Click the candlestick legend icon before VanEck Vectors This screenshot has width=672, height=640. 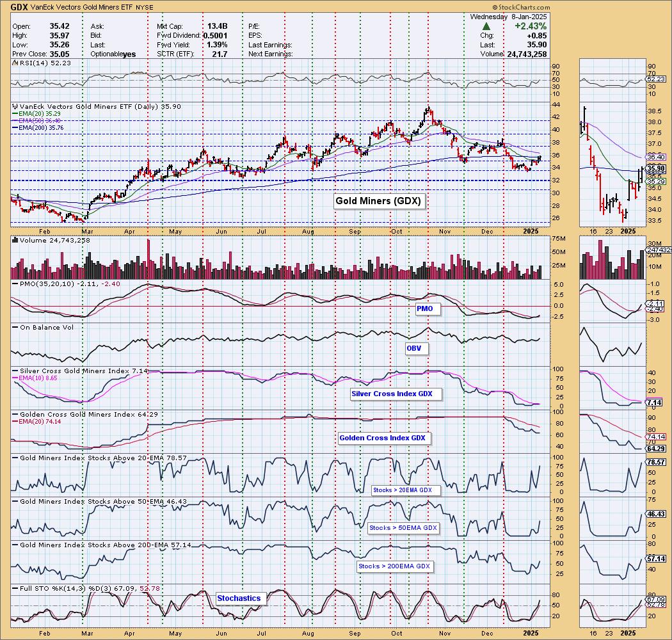click(x=15, y=106)
